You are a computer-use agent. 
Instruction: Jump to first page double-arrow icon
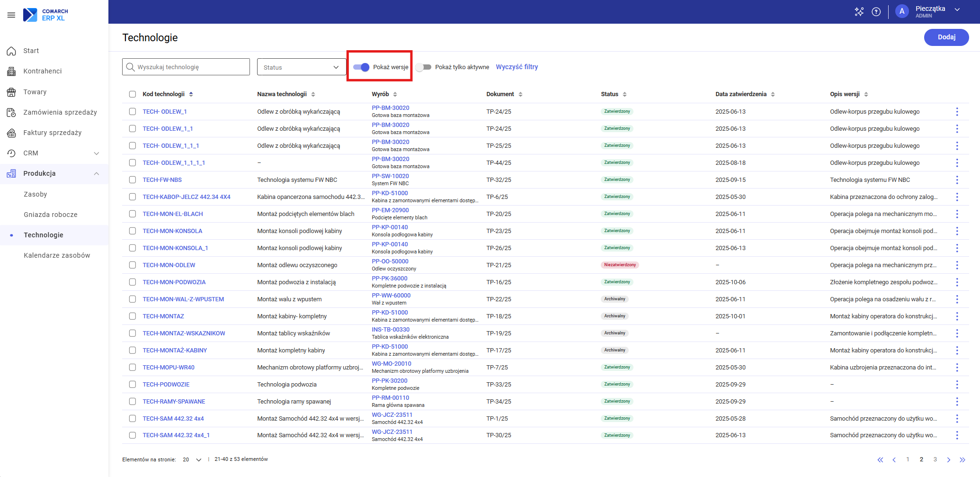point(880,459)
